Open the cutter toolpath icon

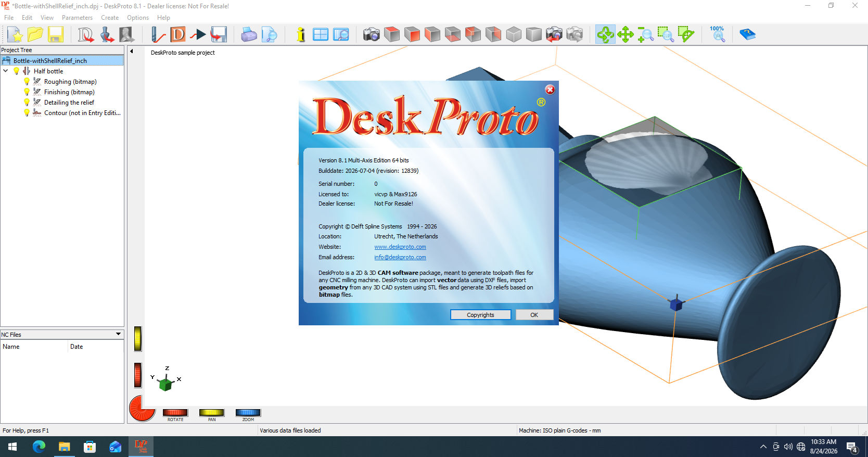click(x=158, y=35)
